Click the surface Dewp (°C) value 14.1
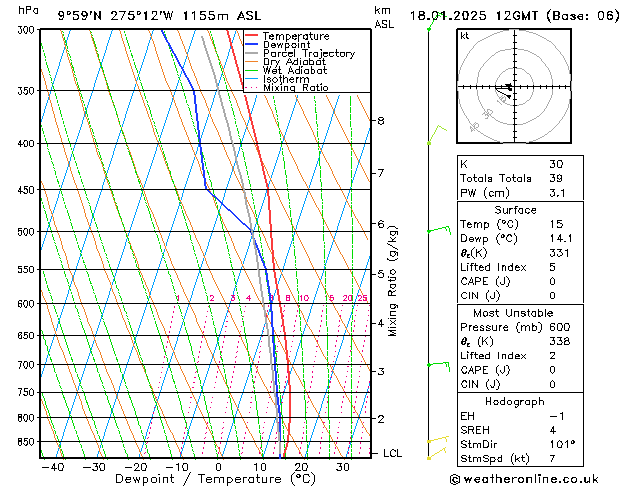This screenshot has height=486, width=629. pos(561,239)
